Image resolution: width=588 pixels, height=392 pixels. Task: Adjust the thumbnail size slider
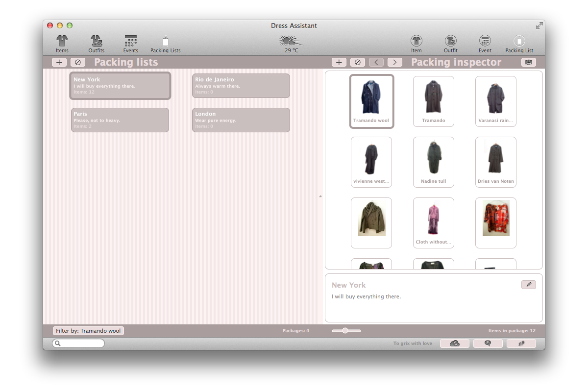point(346,330)
